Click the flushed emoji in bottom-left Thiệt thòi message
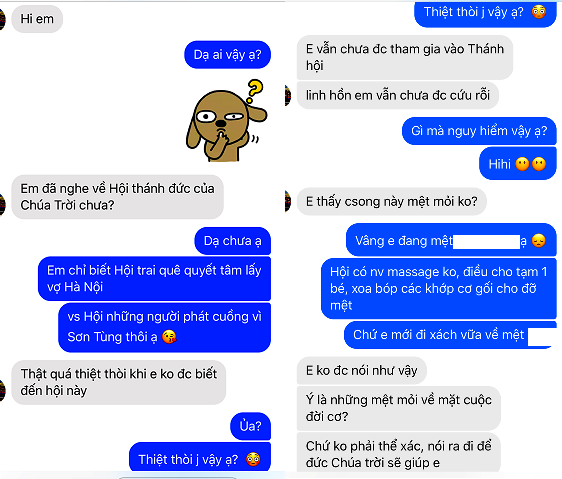This screenshot has height=479, width=562. [x=253, y=459]
